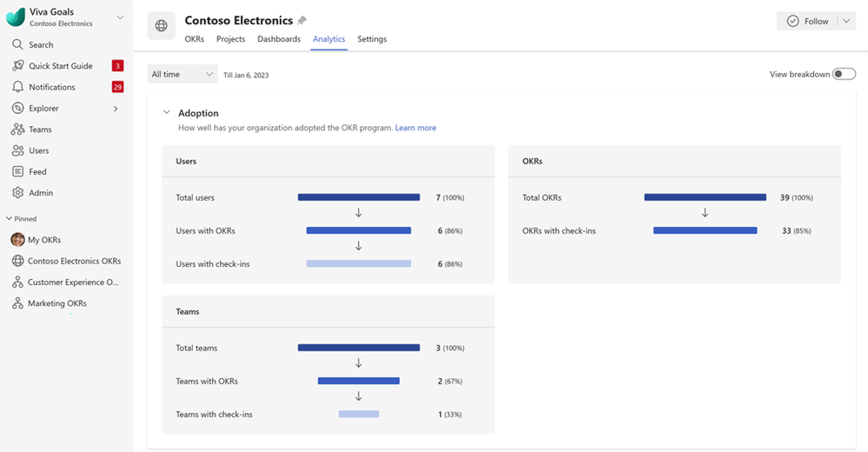
Task: Click the Explorer compass icon
Action: (x=17, y=108)
